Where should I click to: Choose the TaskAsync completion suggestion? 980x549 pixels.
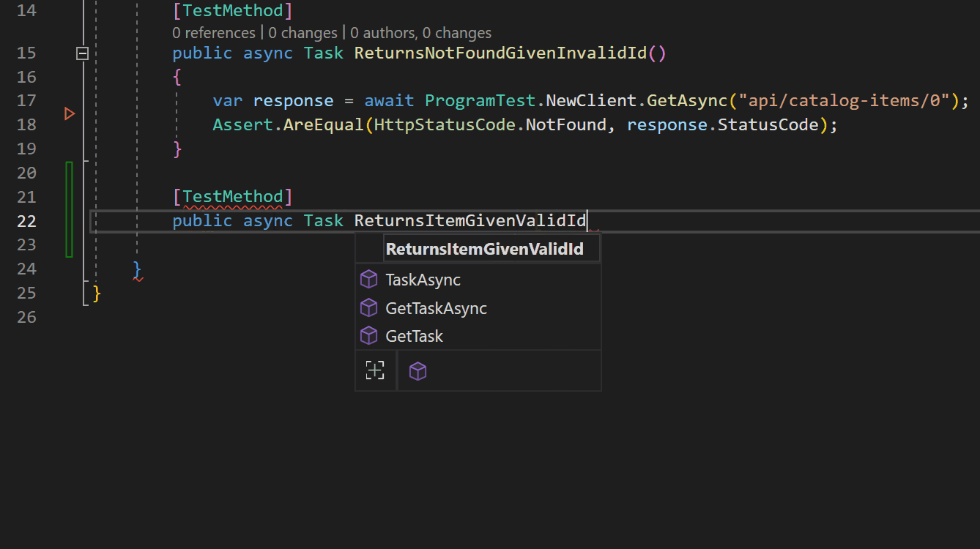(423, 279)
